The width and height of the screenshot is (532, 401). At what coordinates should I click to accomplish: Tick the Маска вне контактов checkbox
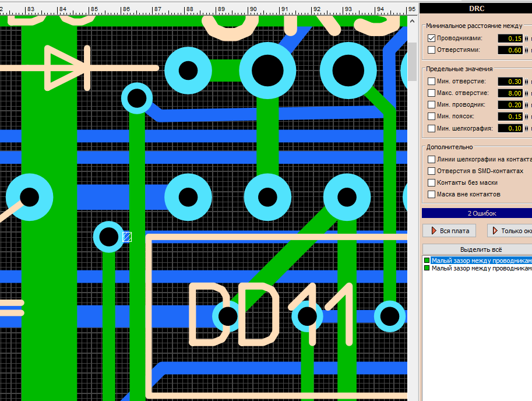[x=431, y=194]
